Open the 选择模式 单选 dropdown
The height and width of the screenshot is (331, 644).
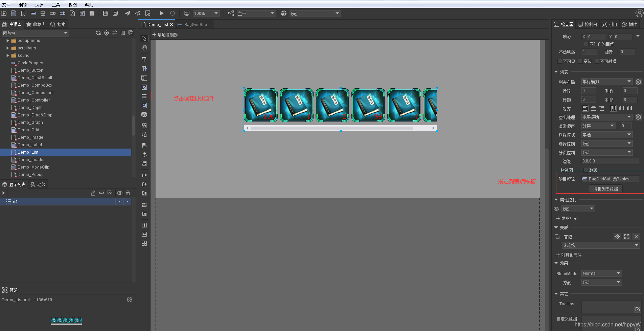[x=607, y=135]
